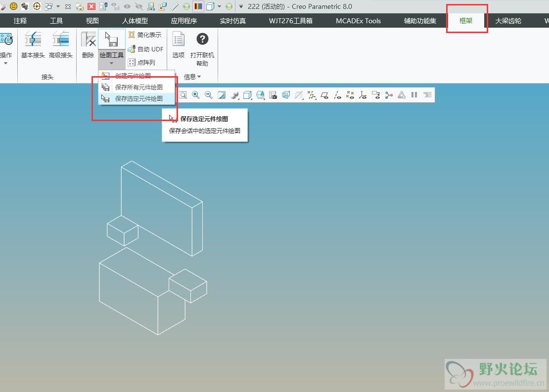The width and height of the screenshot is (549, 392).
Task: Switch to the WJT276工具箱 tab
Action: 291,21
